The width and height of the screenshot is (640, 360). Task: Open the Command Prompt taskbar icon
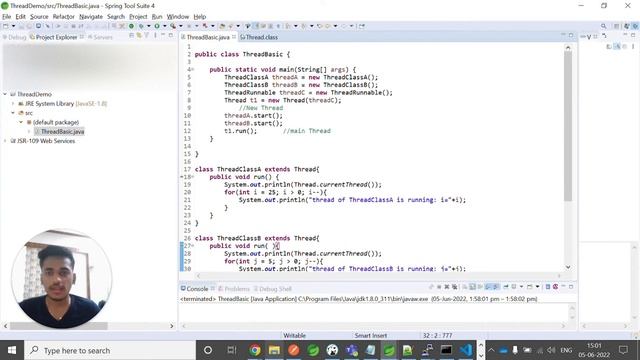447,350
